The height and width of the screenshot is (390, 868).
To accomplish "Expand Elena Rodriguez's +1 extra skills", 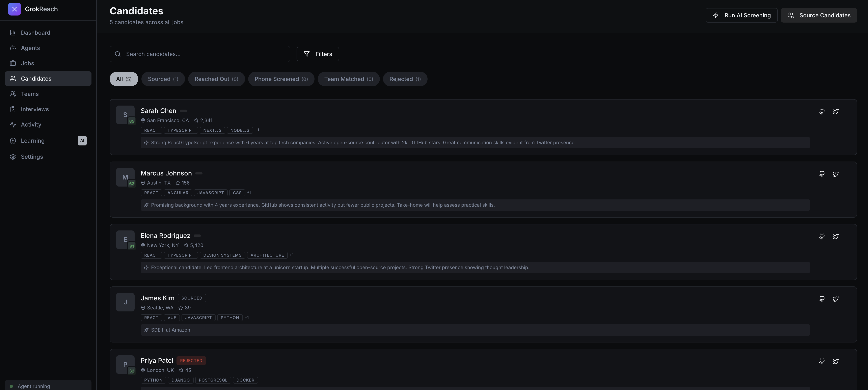I will pyautogui.click(x=292, y=255).
